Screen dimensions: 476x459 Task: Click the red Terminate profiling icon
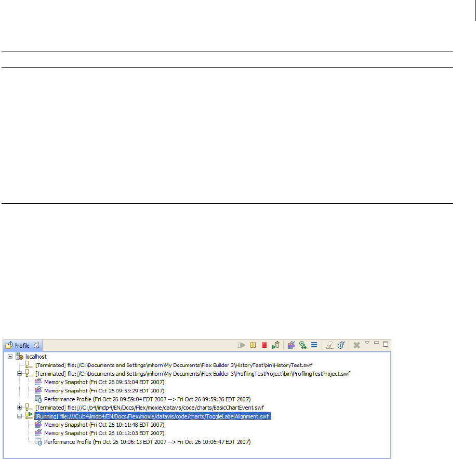(265, 345)
